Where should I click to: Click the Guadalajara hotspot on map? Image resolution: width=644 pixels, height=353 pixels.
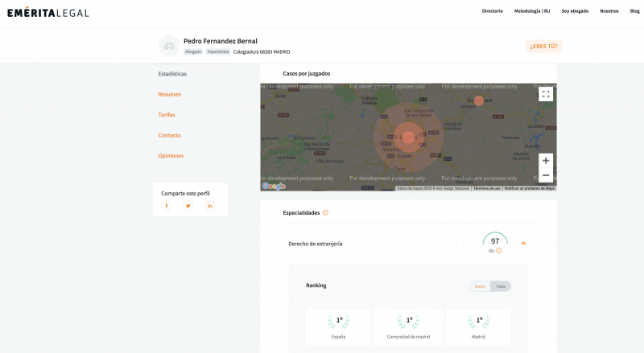(478, 101)
